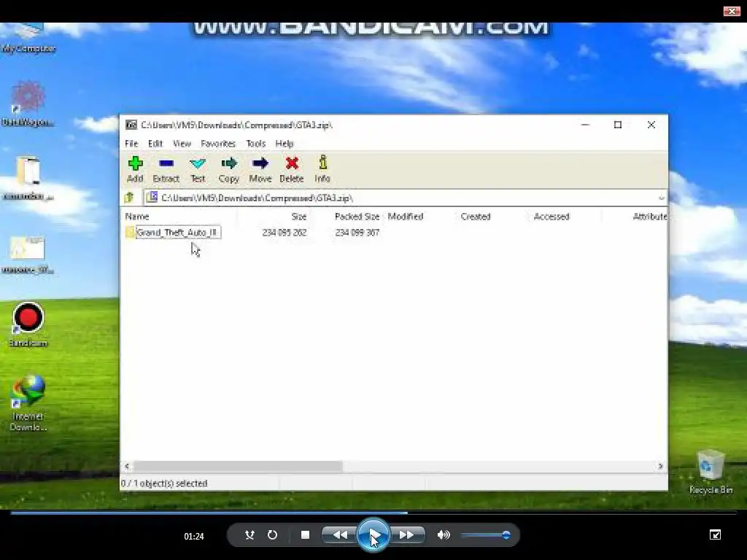Toggle repeat mode in player
Viewport: 747px width, 560px height.
(x=272, y=534)
